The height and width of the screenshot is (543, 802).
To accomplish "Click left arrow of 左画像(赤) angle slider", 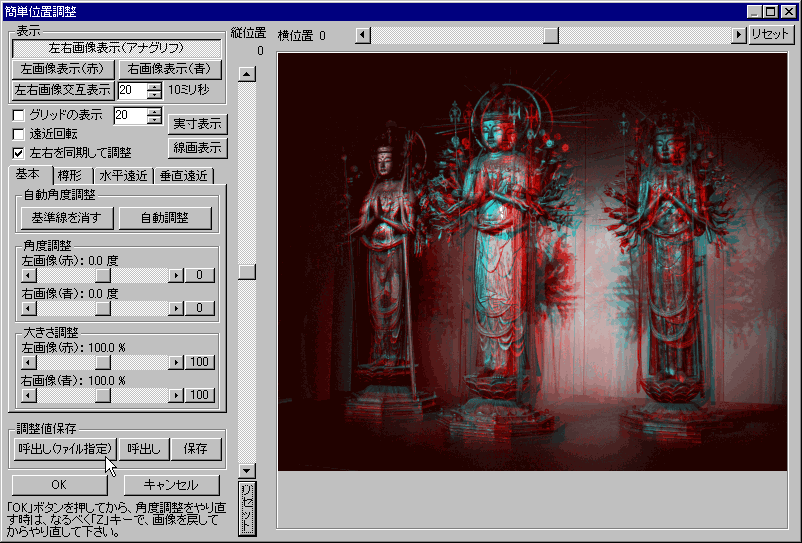I will coord(29,276).
